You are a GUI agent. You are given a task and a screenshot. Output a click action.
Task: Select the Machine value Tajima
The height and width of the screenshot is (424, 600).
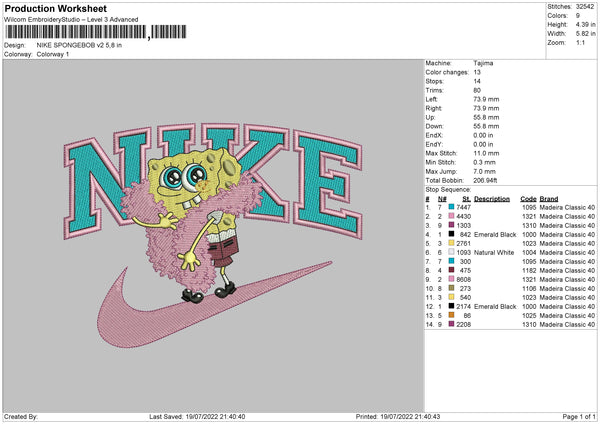[483, 63]
